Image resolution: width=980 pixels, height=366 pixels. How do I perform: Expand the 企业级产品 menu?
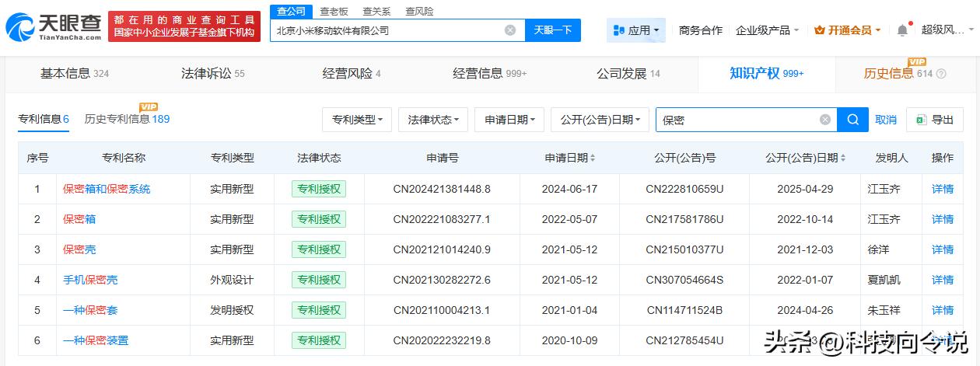[x=768, y=30]
